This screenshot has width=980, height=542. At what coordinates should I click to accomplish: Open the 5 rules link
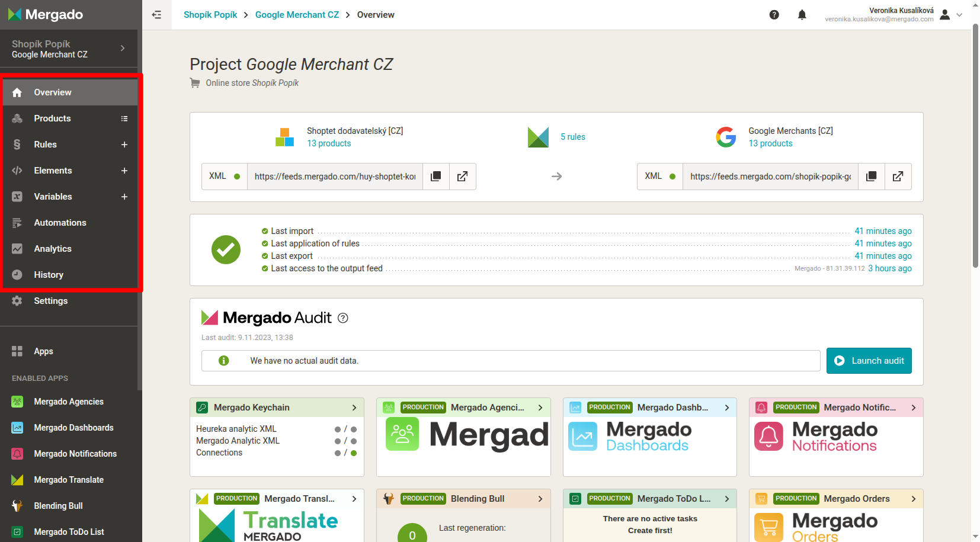(x=572, y=137)
